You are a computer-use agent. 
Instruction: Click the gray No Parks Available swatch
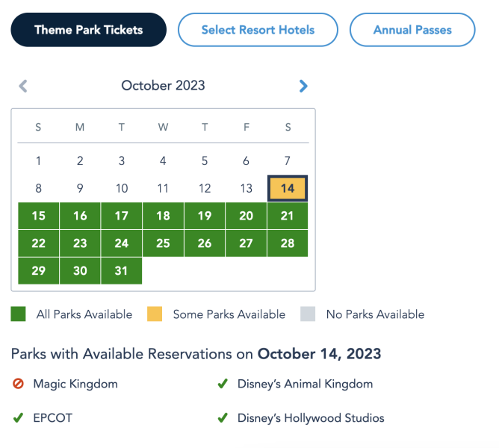click(308, 314)
